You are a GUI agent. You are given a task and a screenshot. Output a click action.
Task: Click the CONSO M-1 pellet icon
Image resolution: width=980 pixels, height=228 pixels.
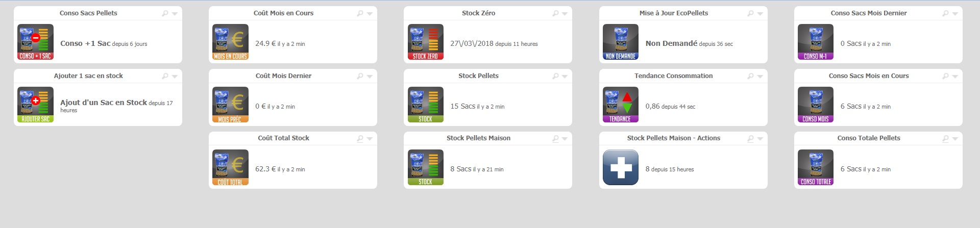[x=816, y=42]
